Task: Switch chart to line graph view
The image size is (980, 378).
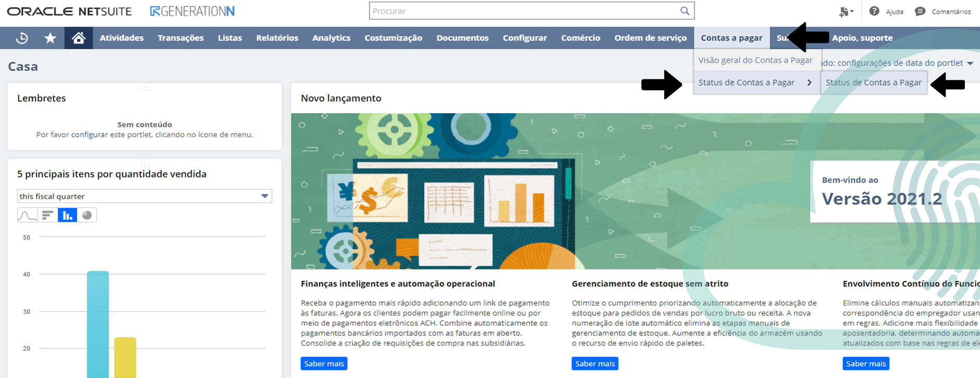Action: point(27,215)
